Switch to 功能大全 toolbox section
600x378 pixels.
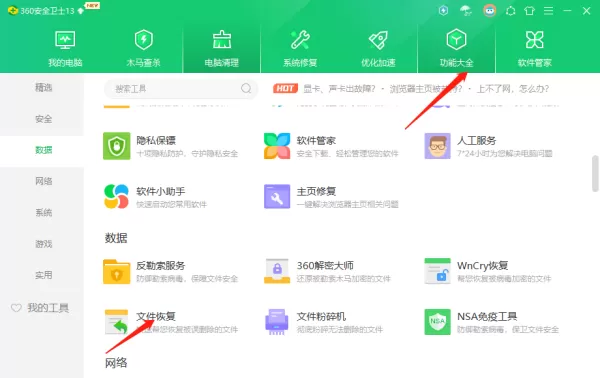(456, 48)
